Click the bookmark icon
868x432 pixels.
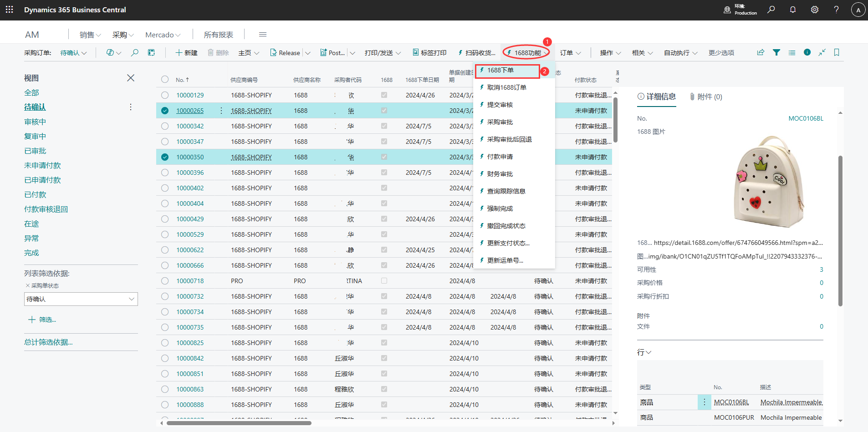pos(837,53)
